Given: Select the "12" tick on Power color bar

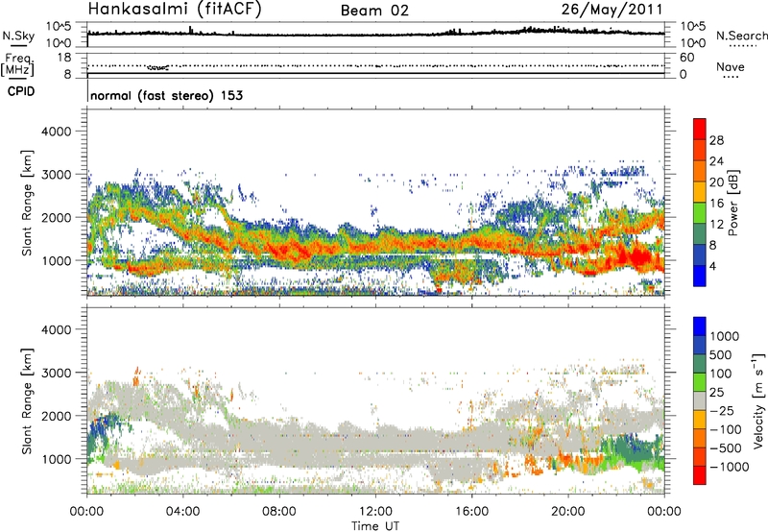Looking at the screenshot, I should coord(716,225).
